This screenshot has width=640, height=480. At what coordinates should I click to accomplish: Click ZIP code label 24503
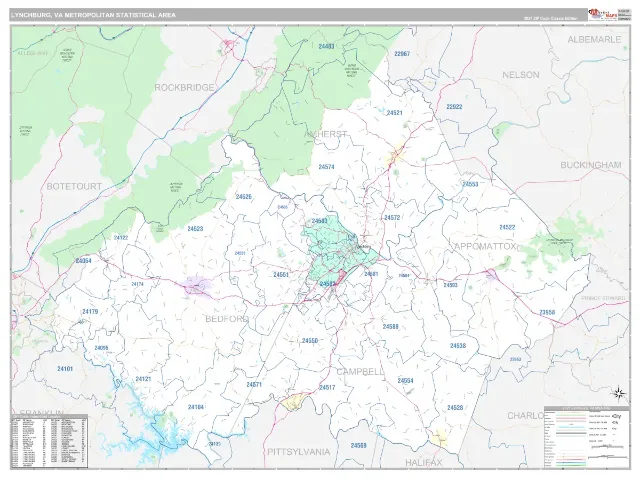coord(319,221)
